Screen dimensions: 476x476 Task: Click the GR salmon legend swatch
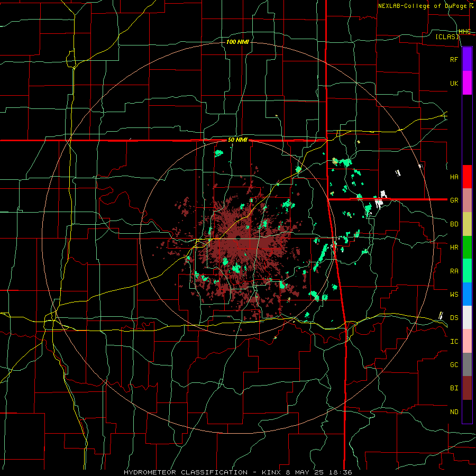(467, 200)
